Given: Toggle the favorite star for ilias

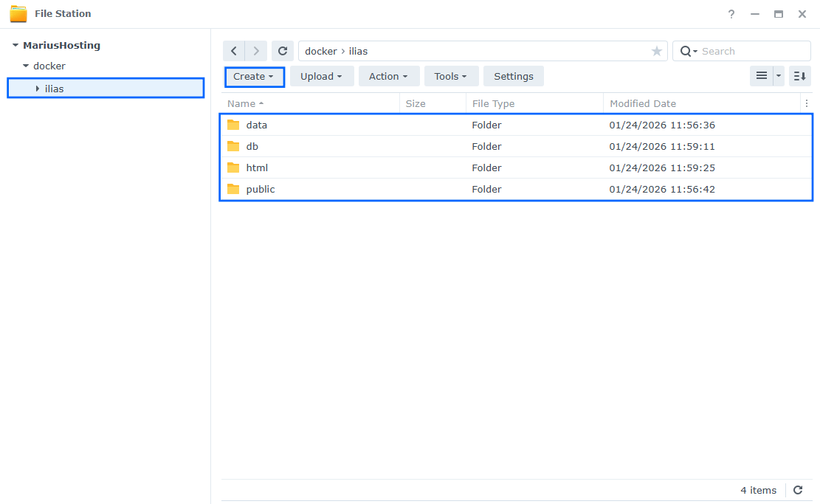Looking at the screenshot, I should coord(656,50).
